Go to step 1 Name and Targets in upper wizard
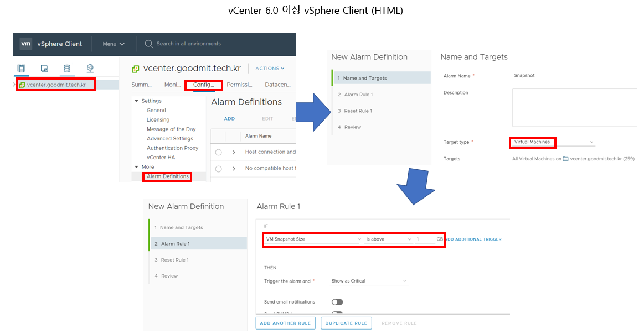 coord(382,78)
